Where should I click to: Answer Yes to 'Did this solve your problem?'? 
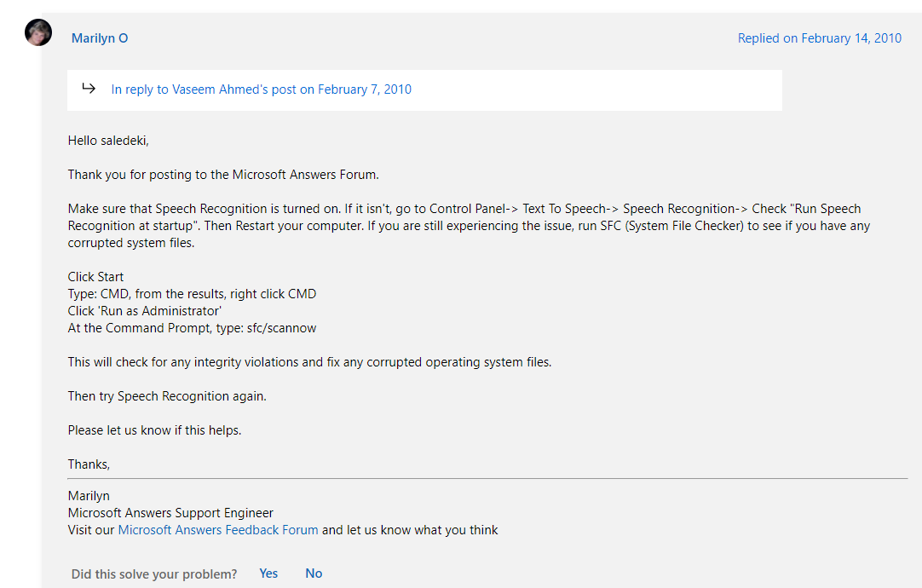click(x=268, y=574)
